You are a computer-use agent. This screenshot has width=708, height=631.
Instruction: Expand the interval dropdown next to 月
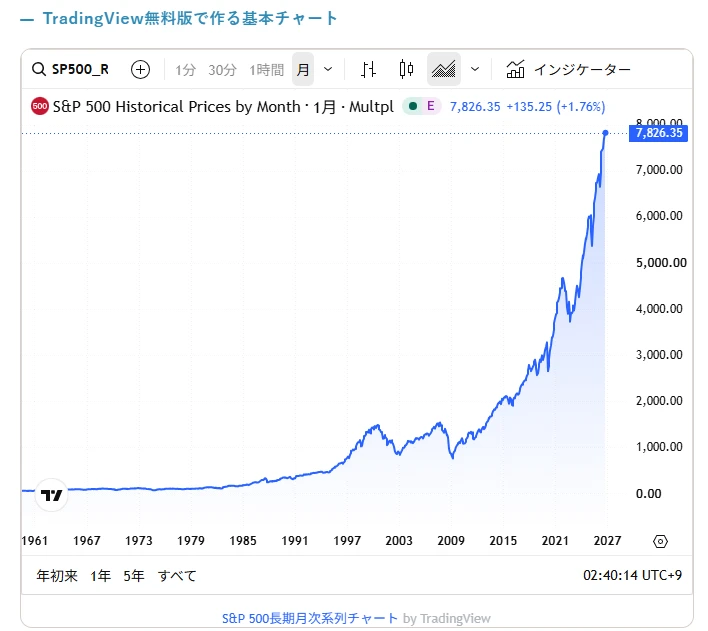pos(328,70)
